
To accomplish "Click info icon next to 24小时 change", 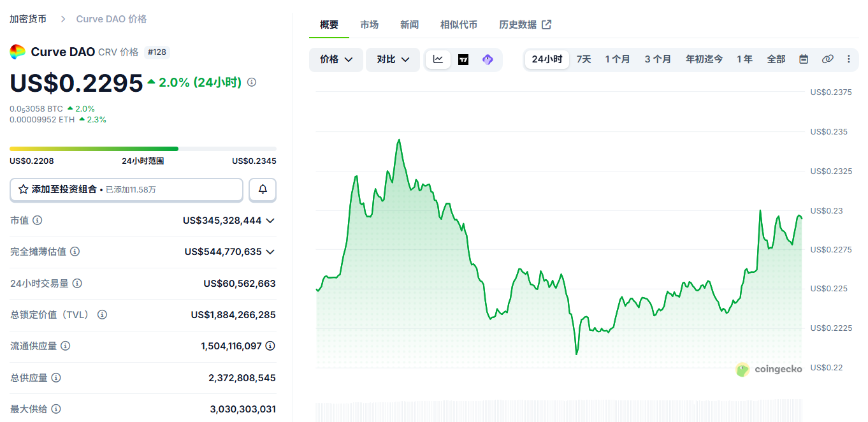I will click(252, 82).
